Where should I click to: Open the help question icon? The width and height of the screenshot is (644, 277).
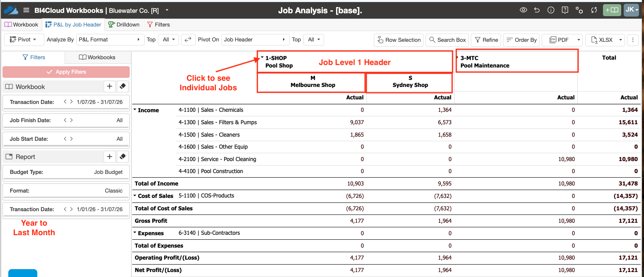(565, 10)
